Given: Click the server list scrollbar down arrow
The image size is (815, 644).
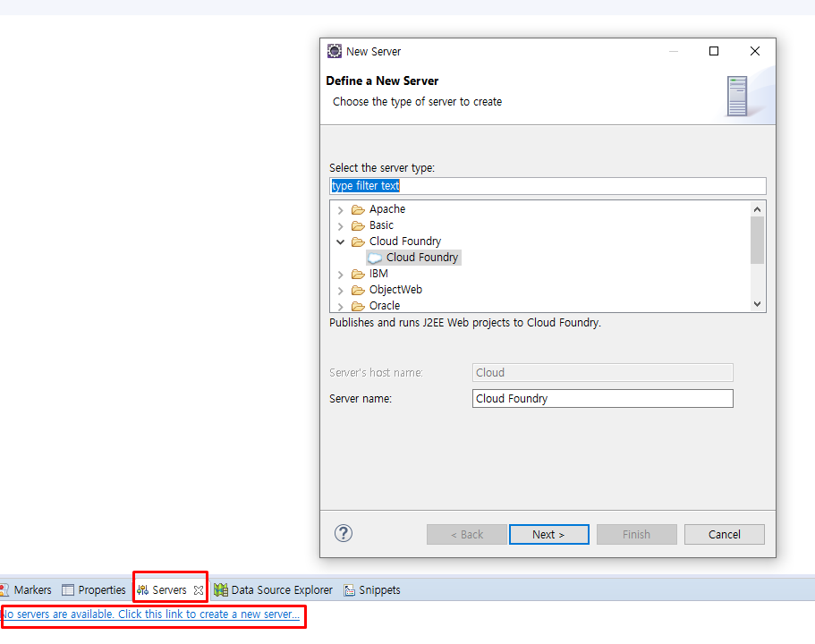Looking at the screenshot, I should [758, 304].
